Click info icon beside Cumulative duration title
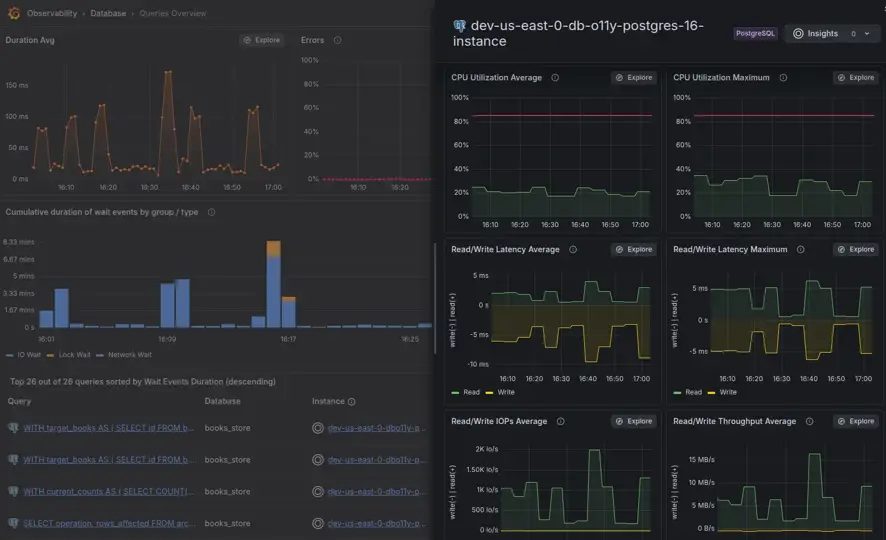This screenshot has width=886, height=540. pos(211,212)
